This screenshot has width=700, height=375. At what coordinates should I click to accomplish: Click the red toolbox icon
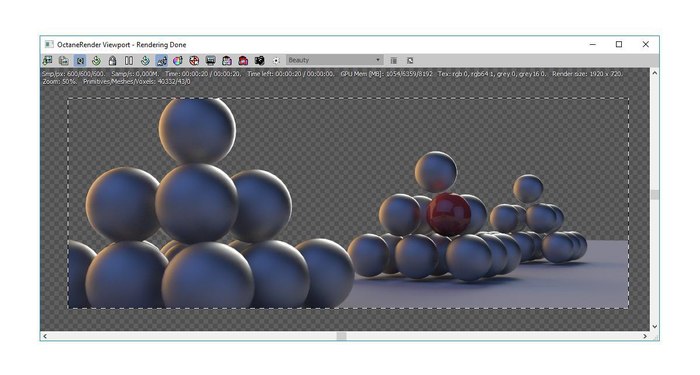click(243, 60)
